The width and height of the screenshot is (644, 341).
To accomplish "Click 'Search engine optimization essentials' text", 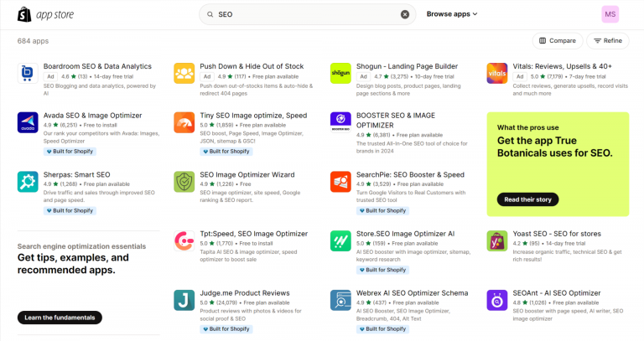I will tap(81, 246).
